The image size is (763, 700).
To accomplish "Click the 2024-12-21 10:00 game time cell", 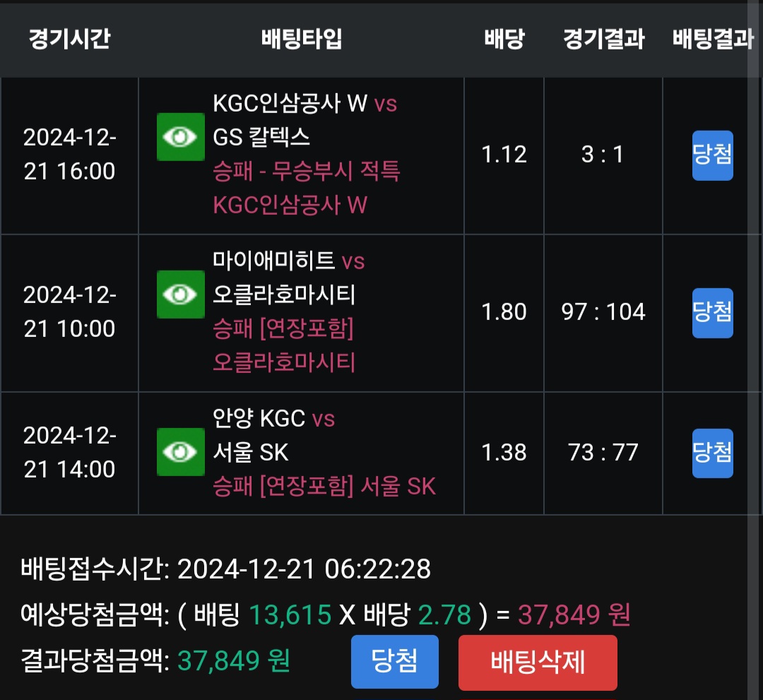I will [69, 312].
